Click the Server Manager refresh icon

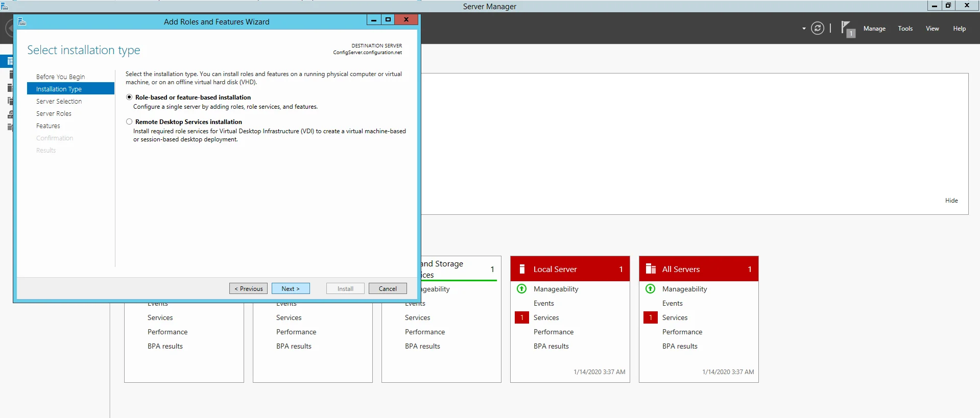click(x=818, y=28)
